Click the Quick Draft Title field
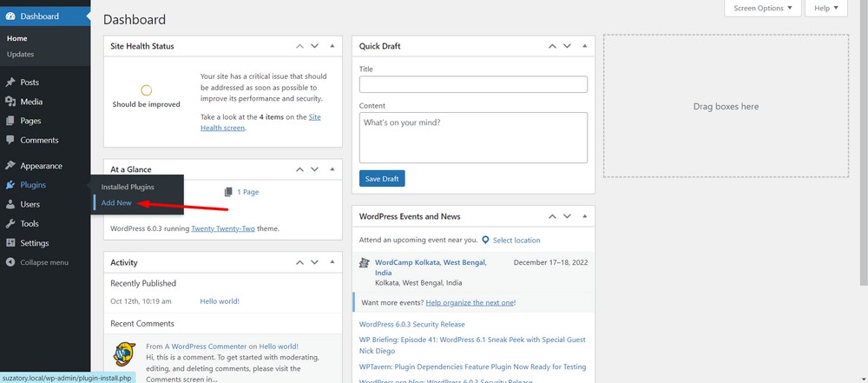This screenshot has width=868, height=383. pyautogui.click(x=473, y=84)
